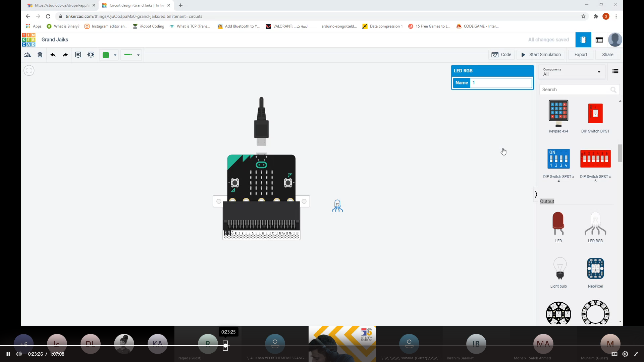Open video settings gear

(x=625, y=354)
